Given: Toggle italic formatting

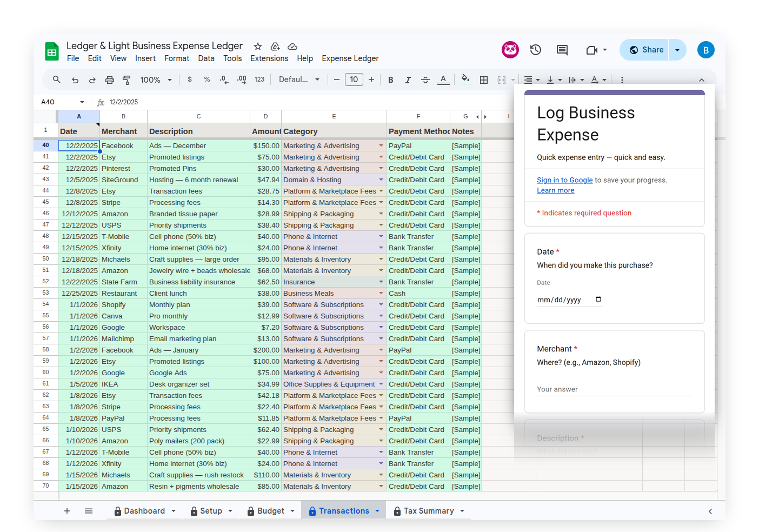Looking at the screenshot, I should [x=408, y=80].
